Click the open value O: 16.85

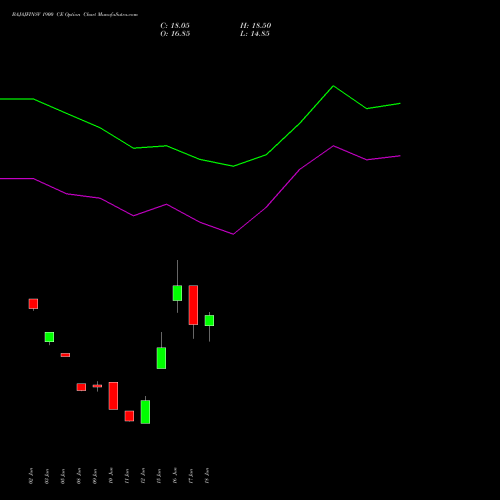[x=175, y=34]
